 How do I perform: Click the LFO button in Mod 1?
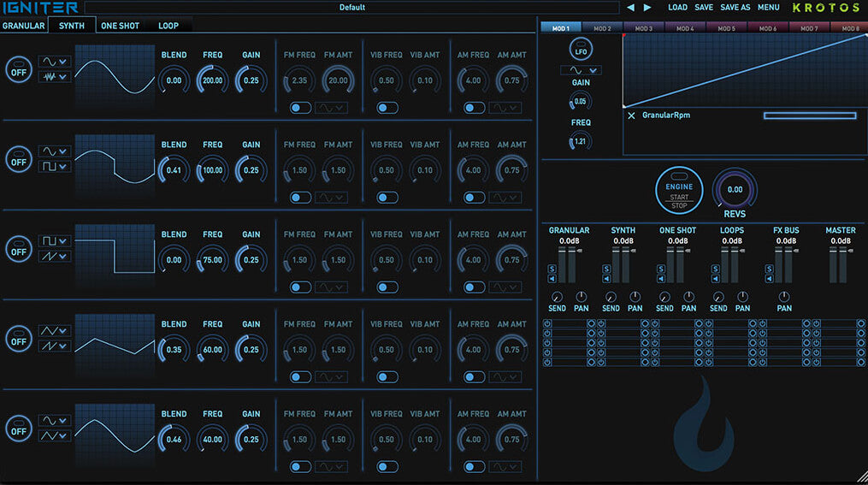581,50
